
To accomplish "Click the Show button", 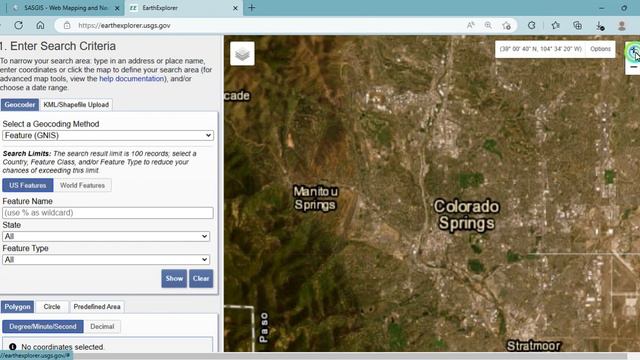I will [174, 278].
